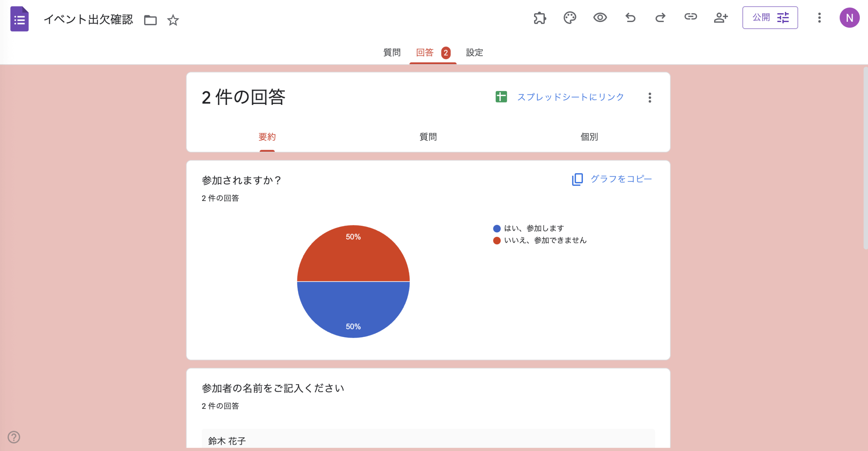
Task: Open the help question mark icon
Action: [14, 437]
